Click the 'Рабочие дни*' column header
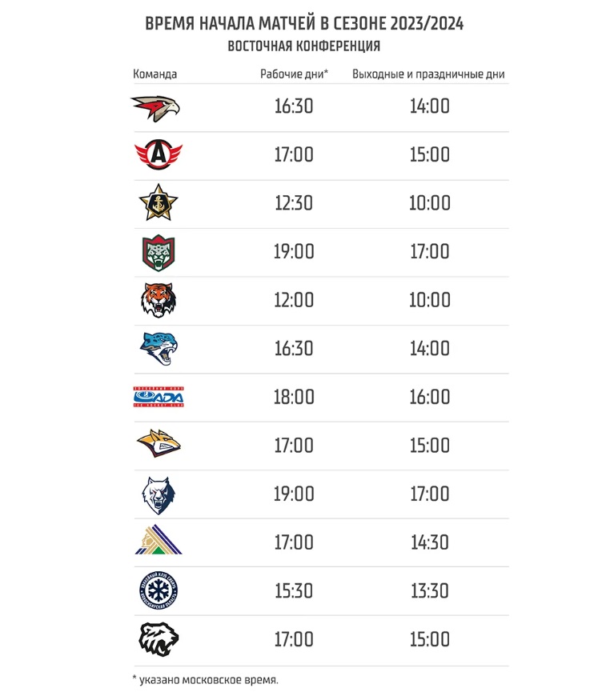This screenshot has width=610, height=700. [x=294, y=74]
